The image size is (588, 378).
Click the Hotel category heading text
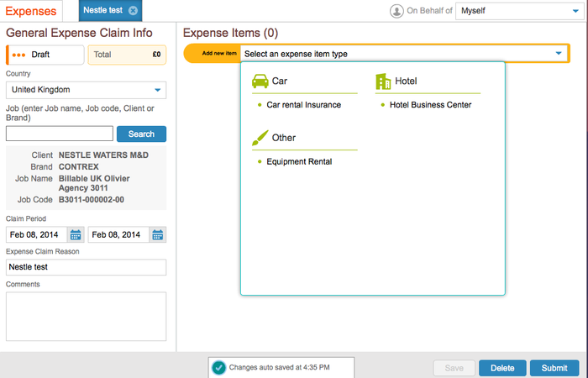406,81
